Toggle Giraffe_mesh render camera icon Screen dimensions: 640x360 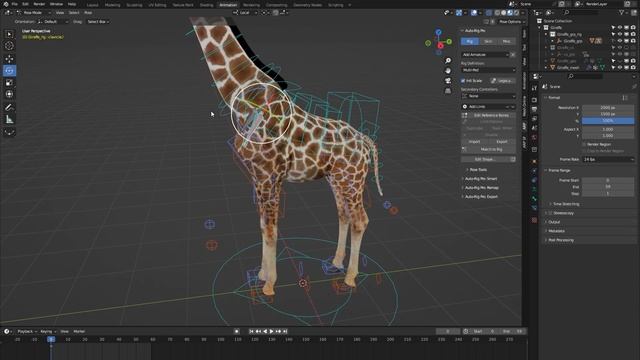pos(633,67)
